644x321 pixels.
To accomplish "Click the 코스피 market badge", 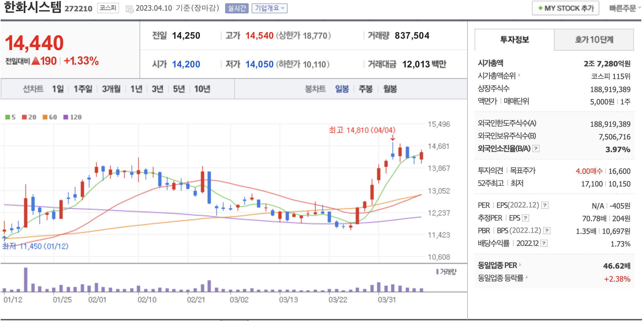I will click(x=108, y=8).
